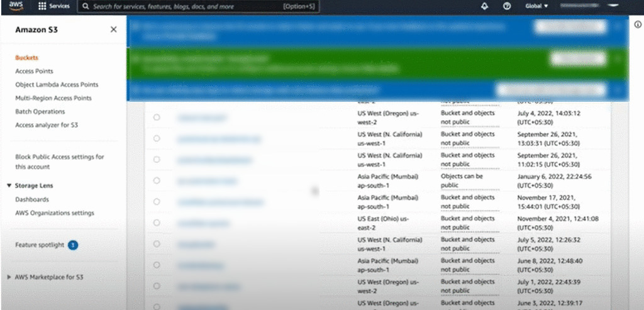Viewport: 644px width, 310px height.
Task: Select bucket radio created June 8, 2022
Action: pyautogui.click(x=157, y=265)
